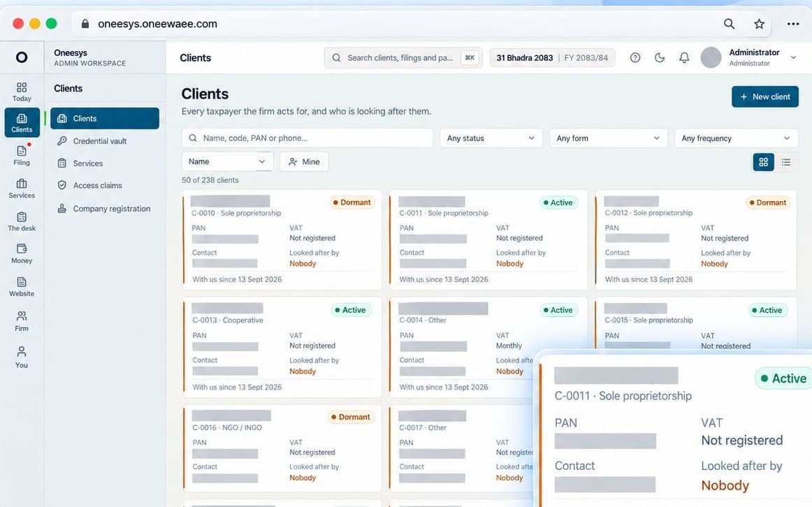The height and width of the screenshot is (507, 812).
Task: Open the Firm section
Action: click(x=21, y=321)
